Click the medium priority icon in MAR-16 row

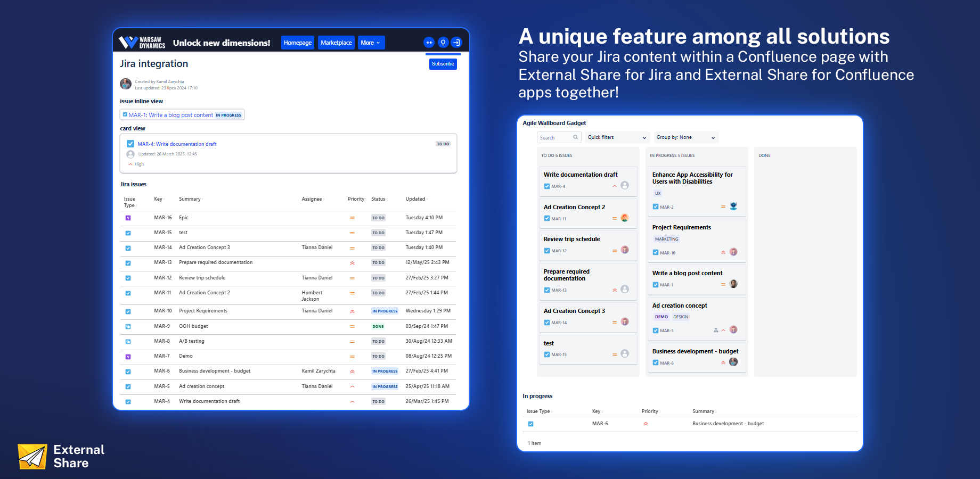click(x=352, y=218)
